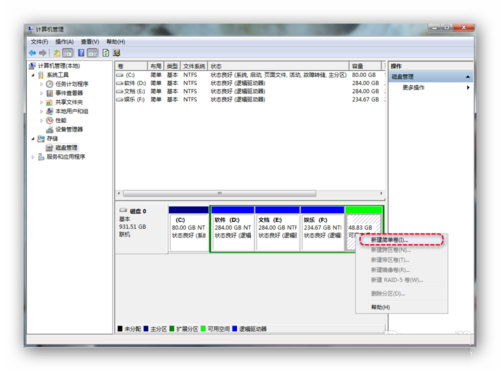Click the 磁盘管理 disk icon in tree
Image resolution: width=500 pixels, height=371 pixels.
coord(50,147)
